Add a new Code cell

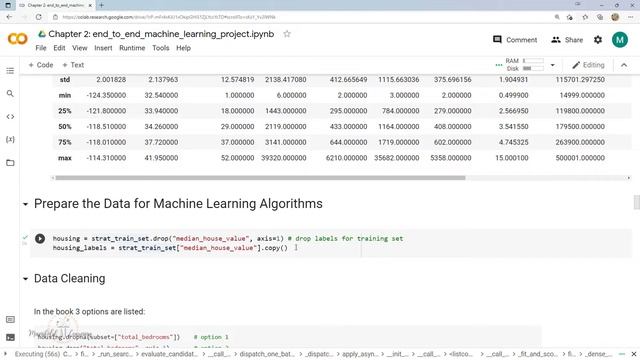41,65
